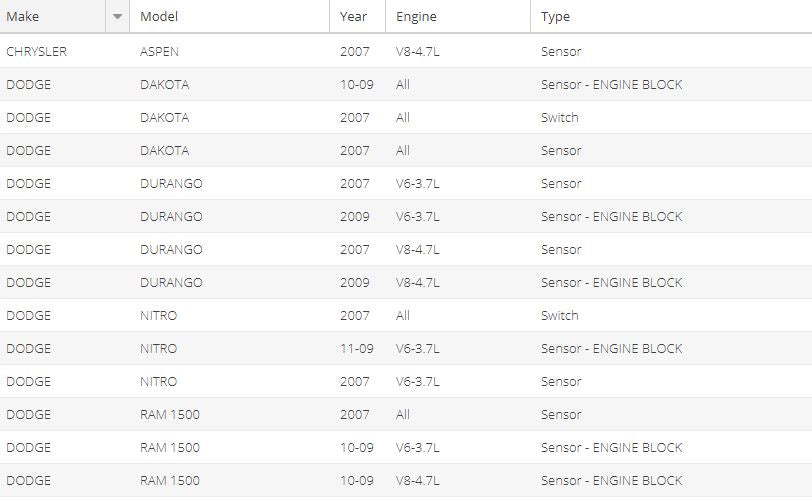Select the RAM 1500 10-09 V8-4.7L row
The width and height of the screenshot is (812, 501).
pos(406,481)
